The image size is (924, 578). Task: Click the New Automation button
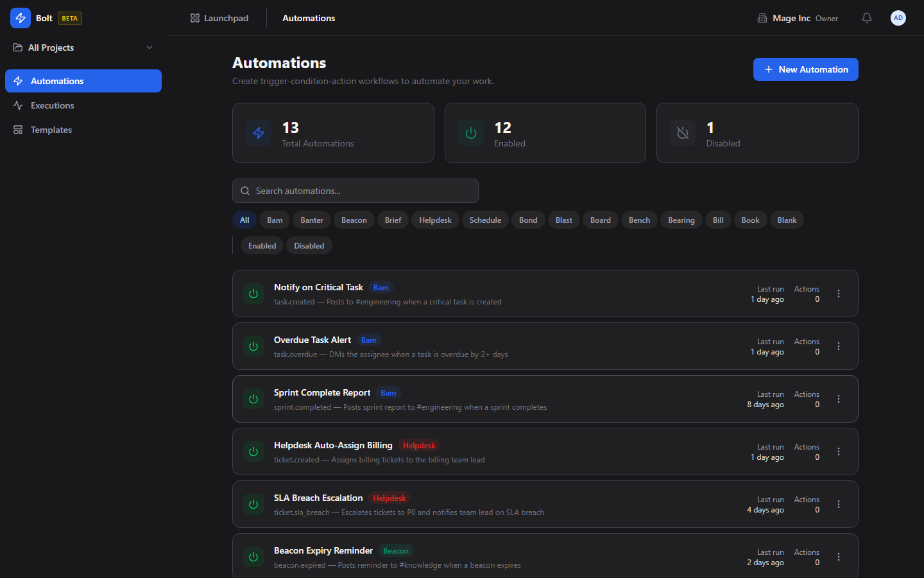[805, 69]
